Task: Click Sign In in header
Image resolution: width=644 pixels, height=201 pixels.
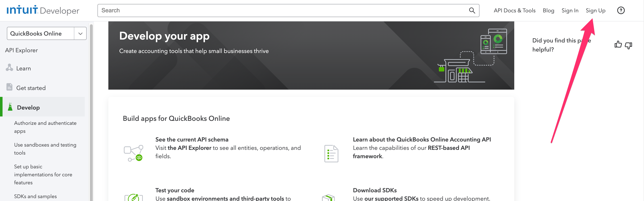Action: 570,11
